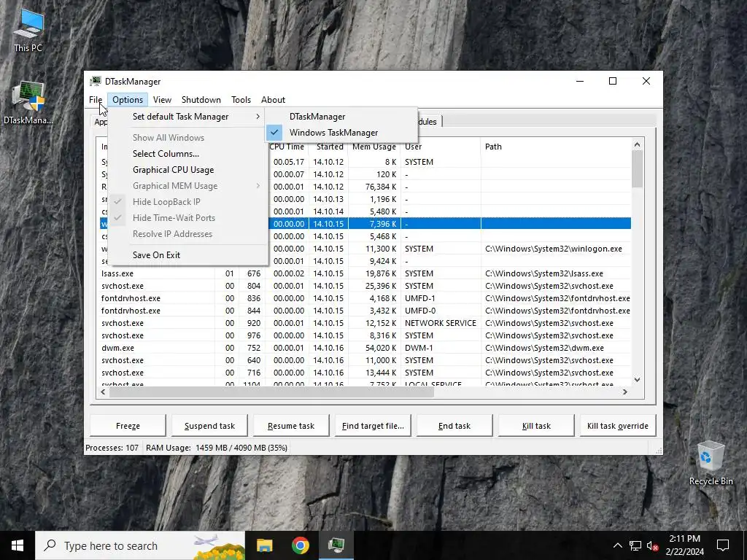Image resolution: width=747 pixels, height=560 pixels.
Task: Click the muted volume tray icon
Action: [653, 545]
